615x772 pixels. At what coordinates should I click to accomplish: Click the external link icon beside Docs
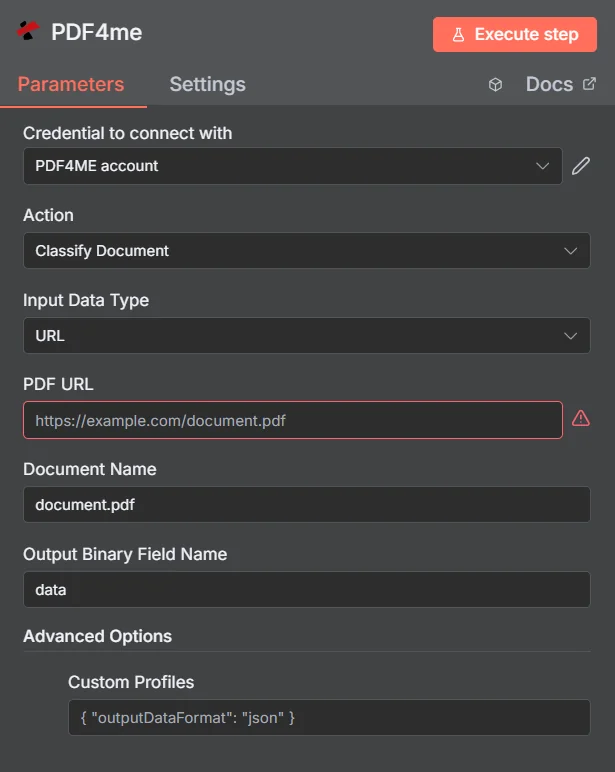coord(589,84)
